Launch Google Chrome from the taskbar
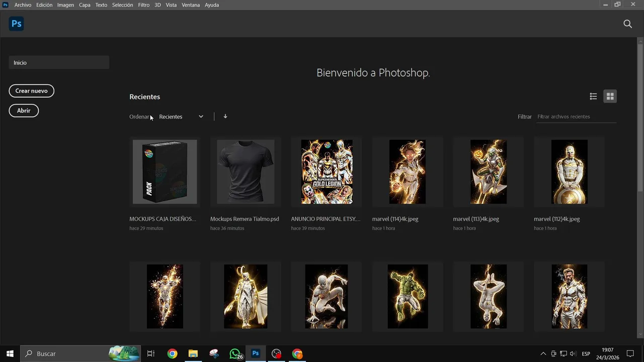Image resolution: width=644 pixels, height=362 pixels. 172,353
